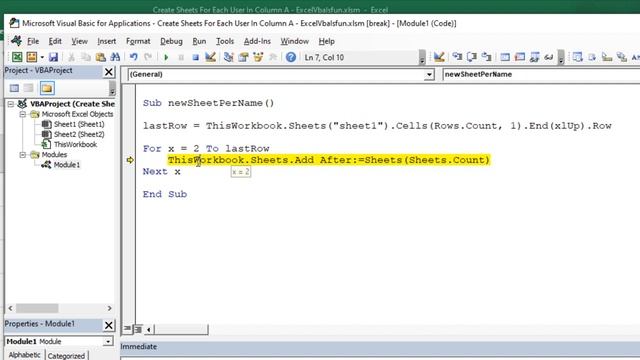Open Project Explorer toolbar icon

229,57
